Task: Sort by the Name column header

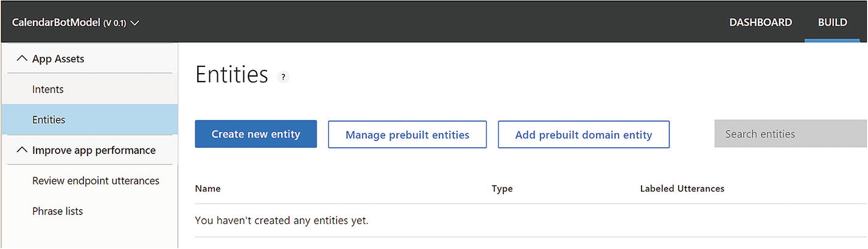Action: point(208,189)
